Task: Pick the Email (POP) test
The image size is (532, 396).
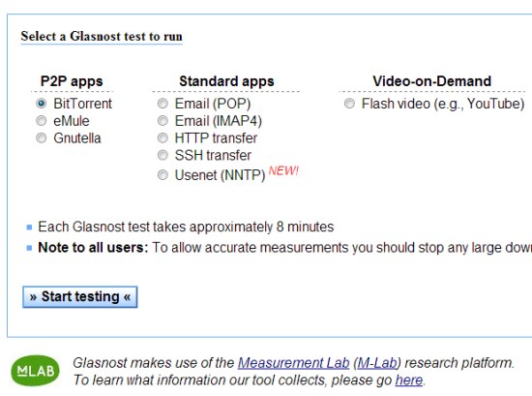Action: pyautogui.click(x=163, y=104)
